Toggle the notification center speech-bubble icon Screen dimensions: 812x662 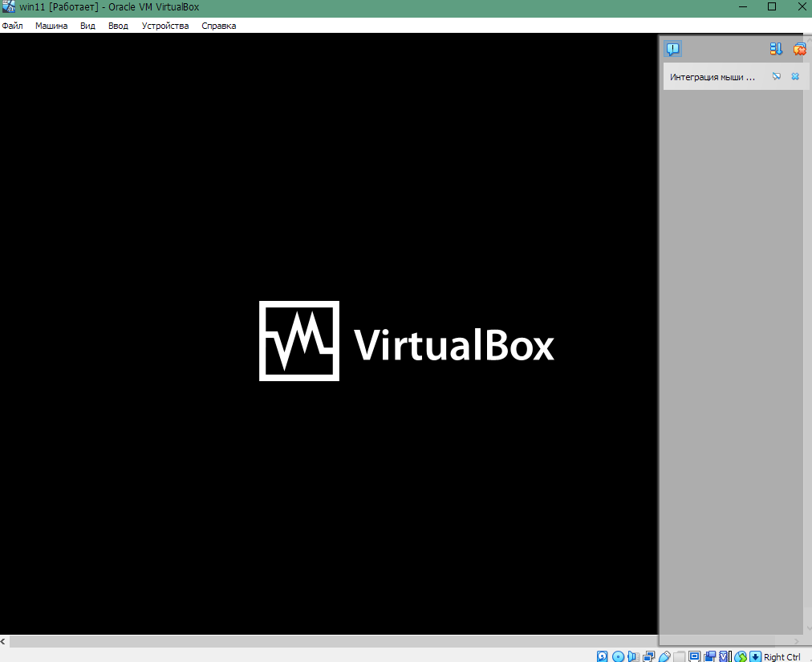pyautogui.click(x=672, y=49)
